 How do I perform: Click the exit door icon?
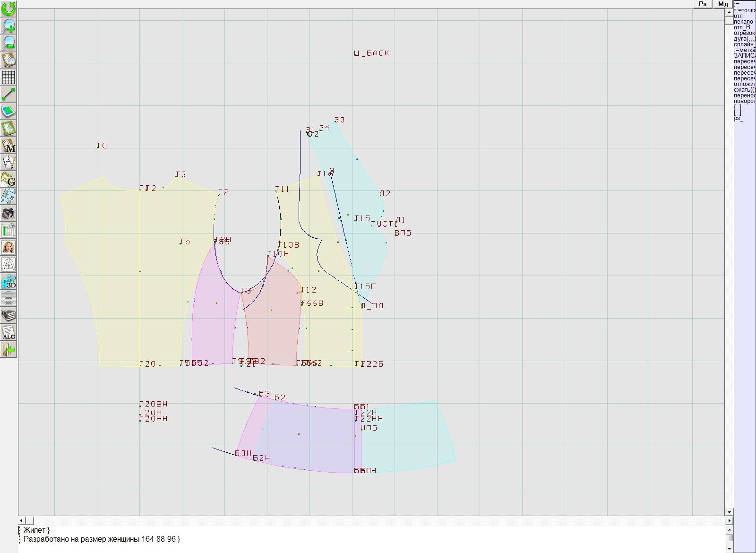pos(9,350)
